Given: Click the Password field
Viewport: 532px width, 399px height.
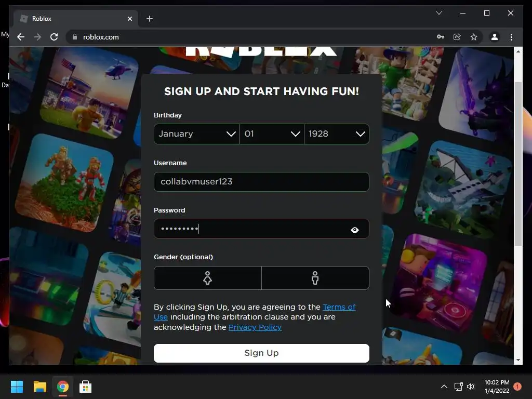Looking at the screenshot, I should click(x=261, y=229).
